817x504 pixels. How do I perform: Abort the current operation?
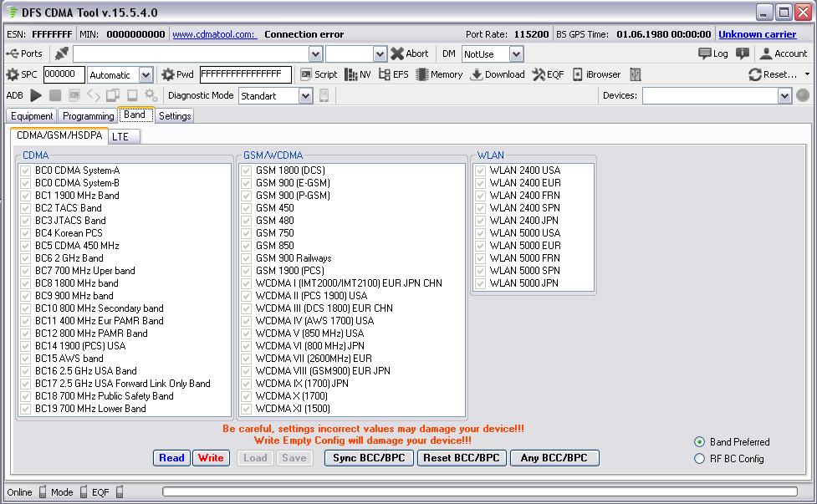pos(410,53)
